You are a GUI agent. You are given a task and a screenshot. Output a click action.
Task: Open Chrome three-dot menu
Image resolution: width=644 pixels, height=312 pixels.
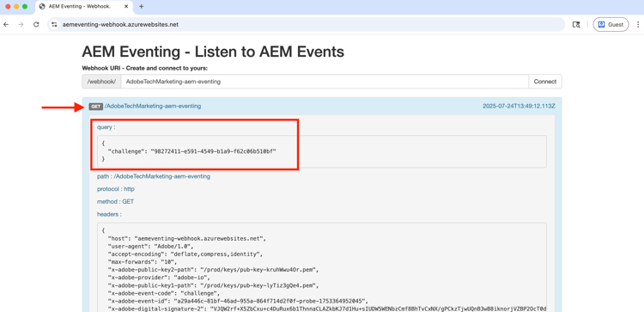[637, 25]
